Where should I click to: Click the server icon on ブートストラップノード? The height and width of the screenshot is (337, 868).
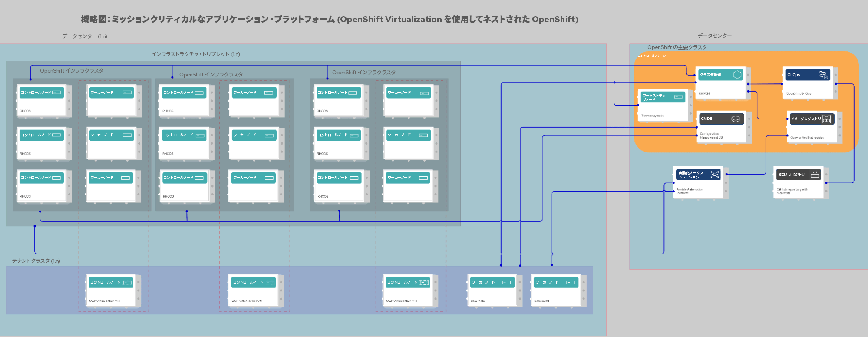tap(678, 97)
